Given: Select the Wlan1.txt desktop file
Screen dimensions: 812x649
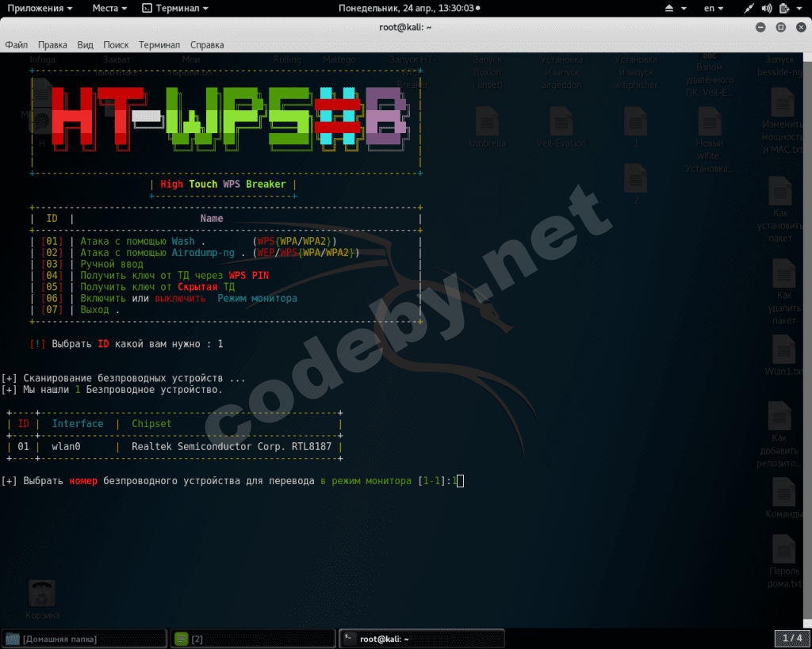Looking at the screenshot, I should (783, 356).
